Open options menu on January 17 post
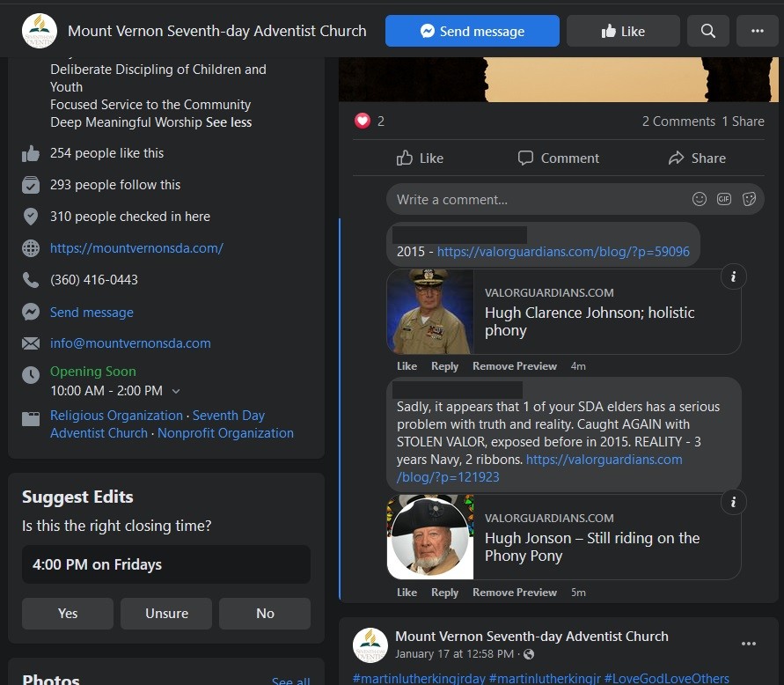The height and width of the screenshot is (685, 784). pos(748,644)
